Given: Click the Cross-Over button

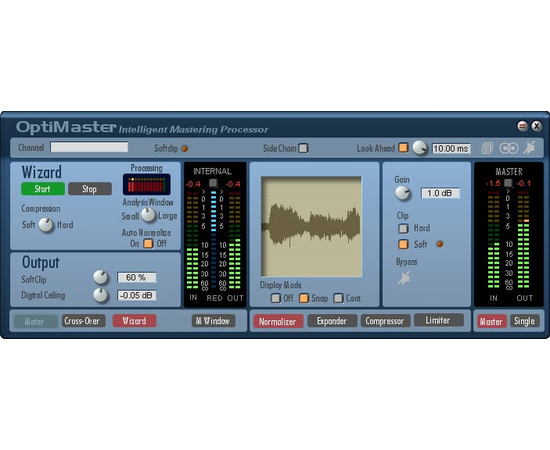Looking at the screenshot, I should coord(83,321).
